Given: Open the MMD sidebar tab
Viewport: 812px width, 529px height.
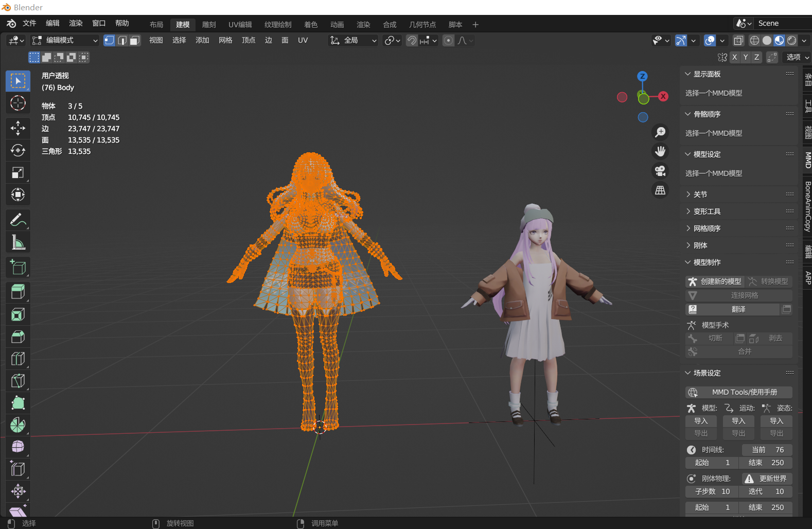Looking at the screenshot, I should tap(808, 160).
